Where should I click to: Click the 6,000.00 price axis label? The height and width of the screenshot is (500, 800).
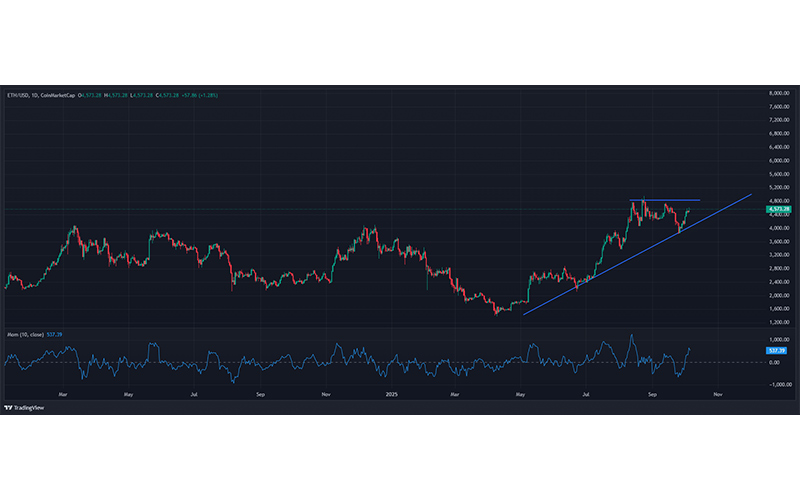[x=780, y=161]
